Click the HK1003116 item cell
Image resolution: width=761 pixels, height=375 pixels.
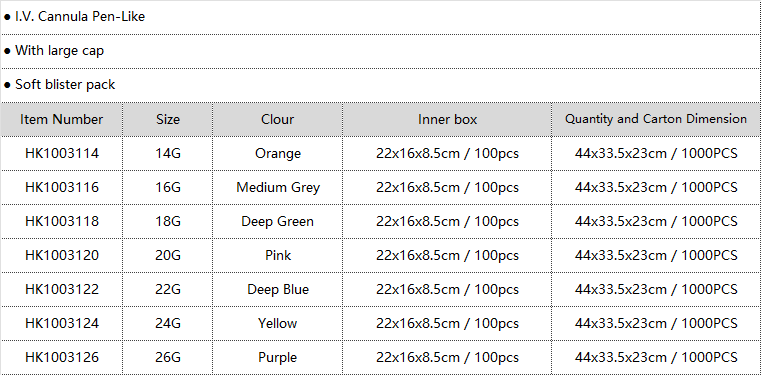coord(62,187)
